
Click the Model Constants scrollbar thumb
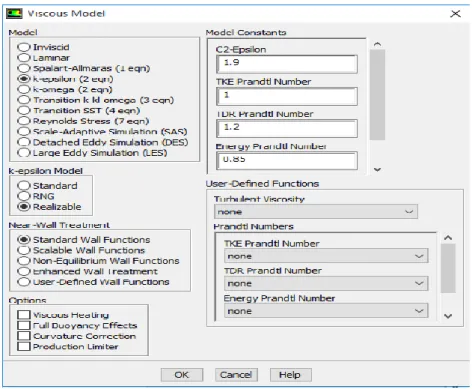coord(377,95)
